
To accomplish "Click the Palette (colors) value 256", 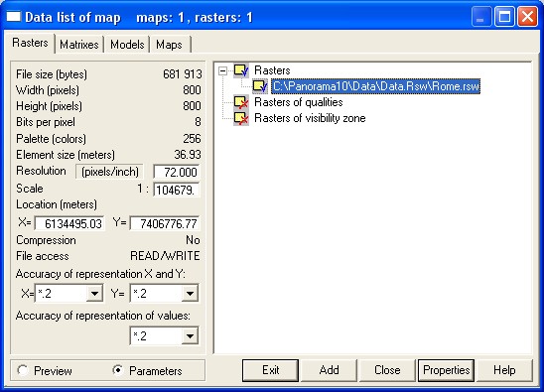I will 192,139.
